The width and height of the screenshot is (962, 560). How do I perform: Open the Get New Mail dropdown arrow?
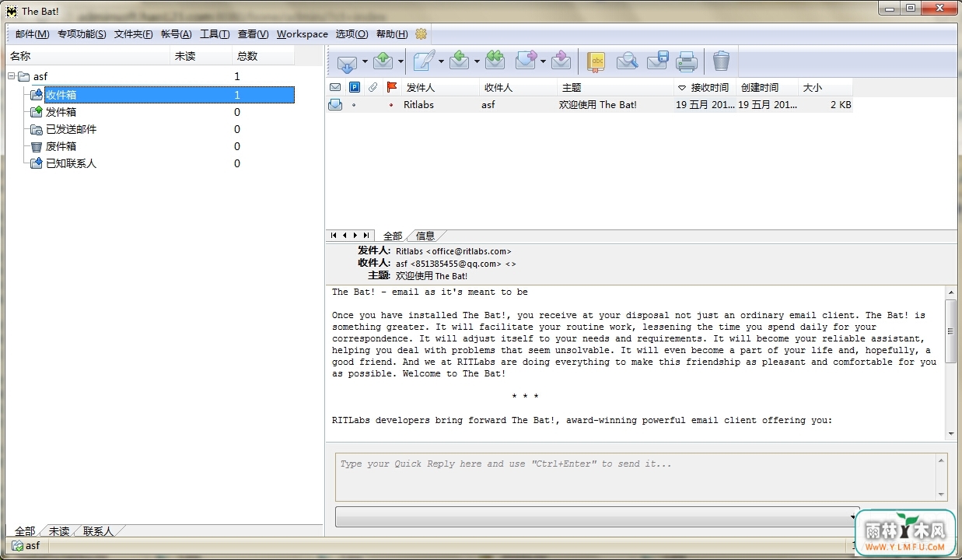[365, 61]
